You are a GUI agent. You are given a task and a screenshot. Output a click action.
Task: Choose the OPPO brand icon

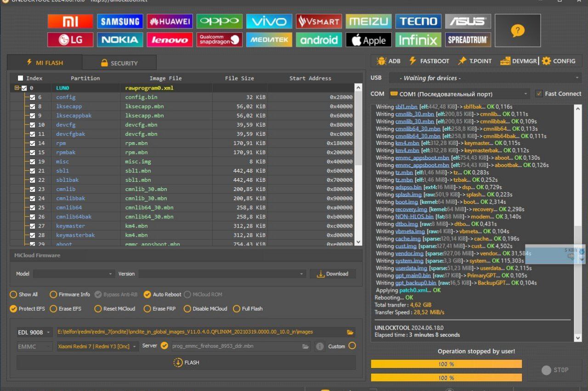(219, 21)
